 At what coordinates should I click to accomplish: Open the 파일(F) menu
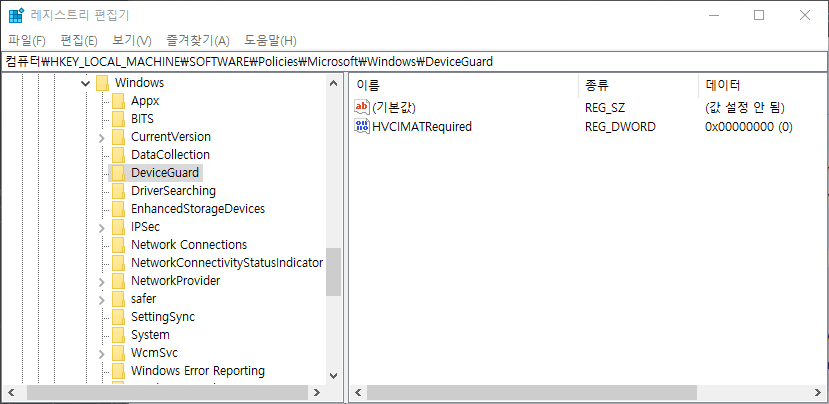27,40
